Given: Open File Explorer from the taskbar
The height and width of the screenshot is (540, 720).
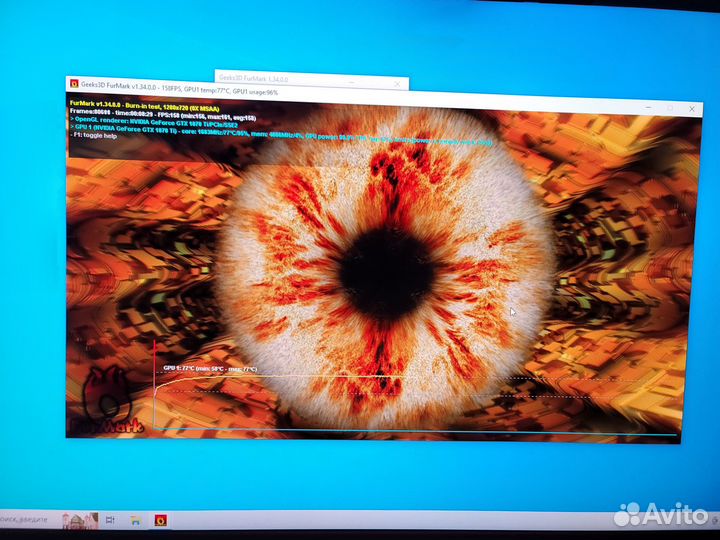Looking at the screenshot, I should (x=135, y=520).
